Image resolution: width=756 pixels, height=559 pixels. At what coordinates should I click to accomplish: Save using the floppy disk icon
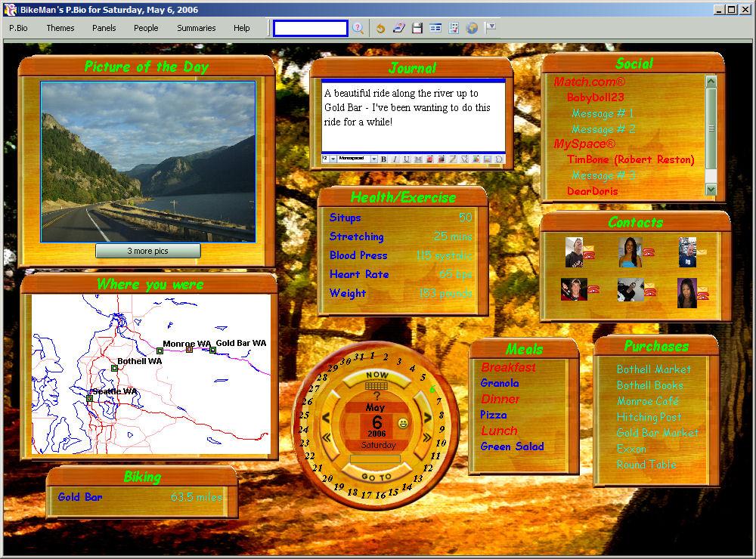[417, 28]
